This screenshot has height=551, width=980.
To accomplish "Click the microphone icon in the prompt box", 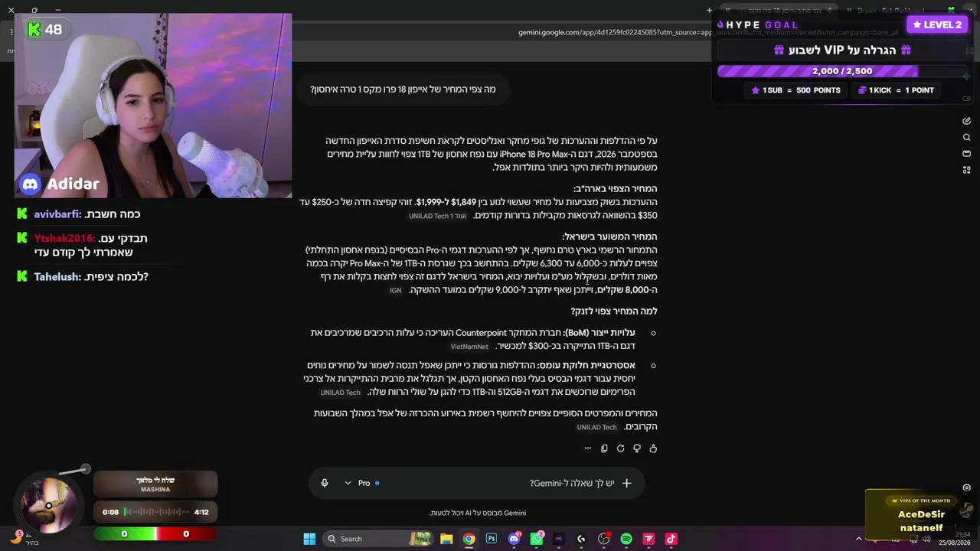I will 325,483.
